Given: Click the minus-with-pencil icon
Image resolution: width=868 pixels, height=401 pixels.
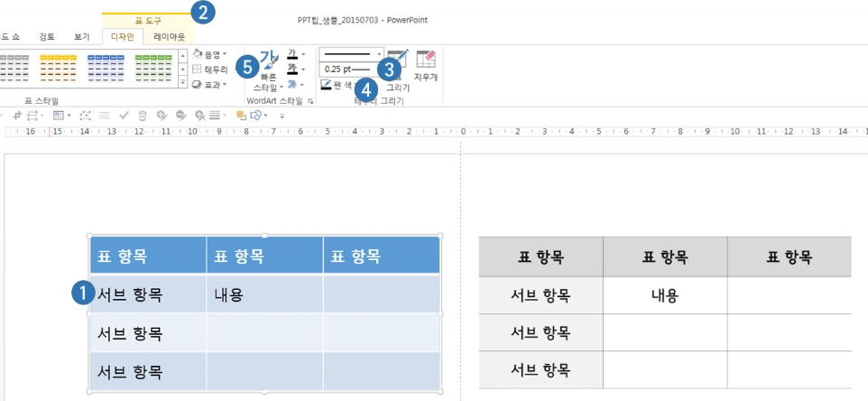Looking at the screenshot, I should (x=180, y=116).
